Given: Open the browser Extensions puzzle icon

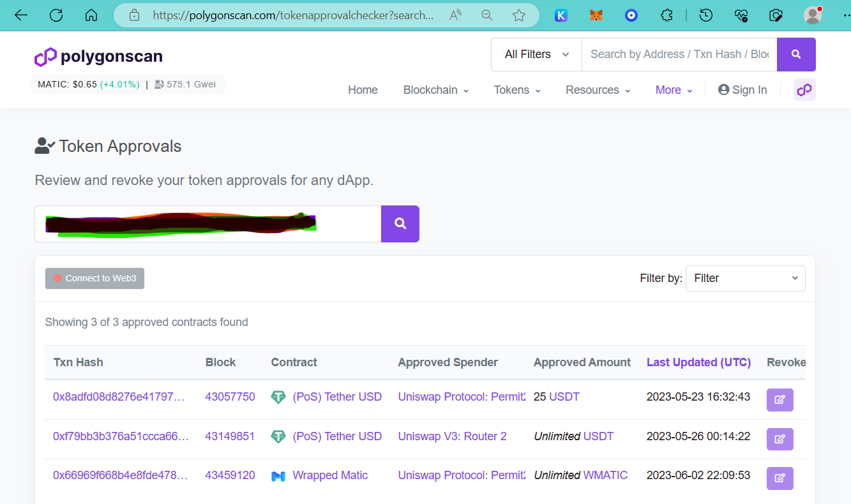Looking at the screenshot, I should click(x=666, y=15).
